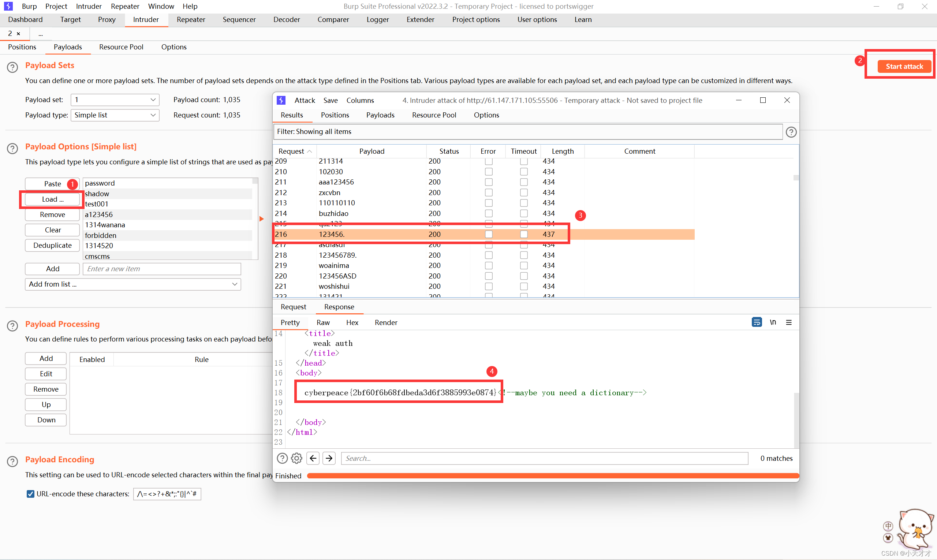This screenshot has height=560, width=937.
Task: Open the Payload Options help icon
Action: tap(12, 148)
